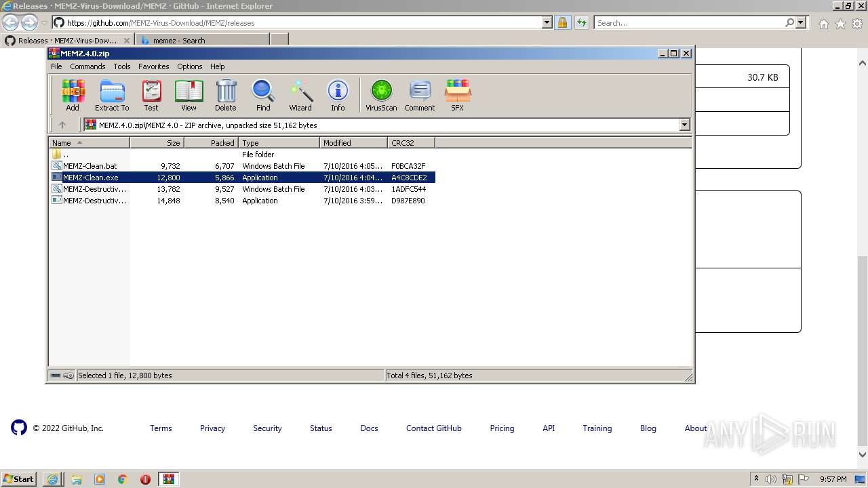Screen dimensions: 868x488
Task: Open the Wizard toolbar icon
Action: 300,95
